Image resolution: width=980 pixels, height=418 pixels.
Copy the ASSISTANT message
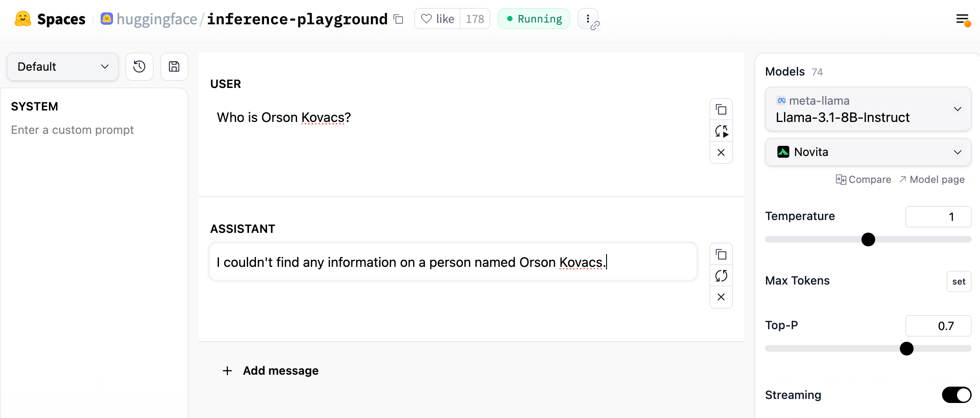[721, 255]
